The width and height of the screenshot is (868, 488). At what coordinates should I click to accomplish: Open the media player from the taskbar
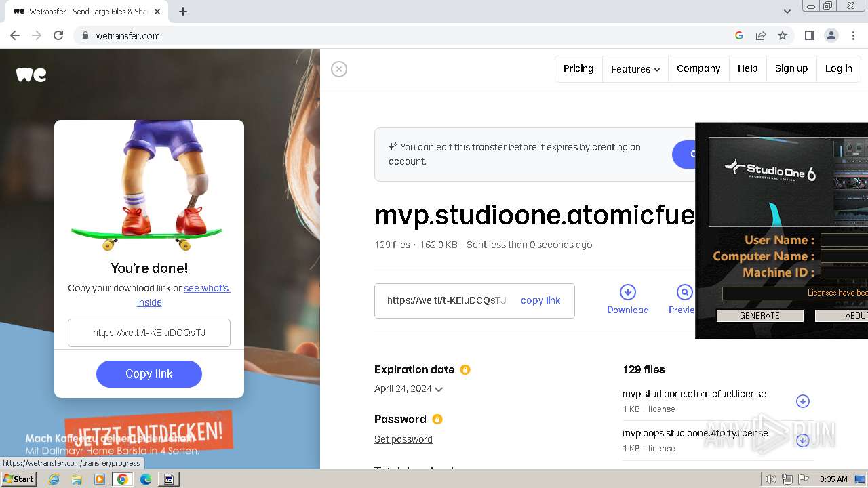pyautogui.click(x=100, y=479)
